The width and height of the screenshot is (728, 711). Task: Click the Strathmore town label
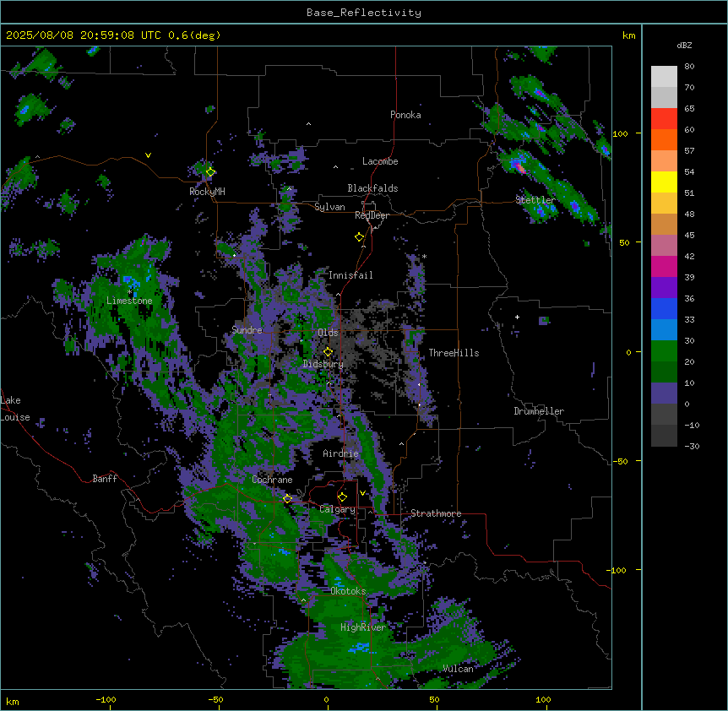[436, 513]
